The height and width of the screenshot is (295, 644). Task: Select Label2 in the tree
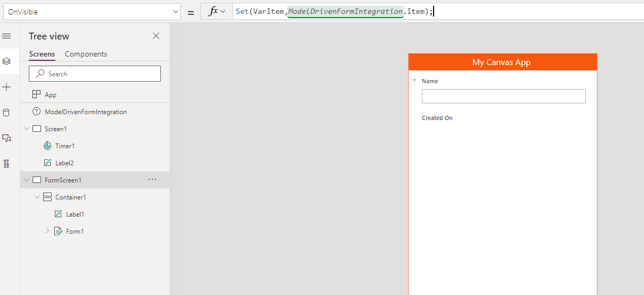64,163
